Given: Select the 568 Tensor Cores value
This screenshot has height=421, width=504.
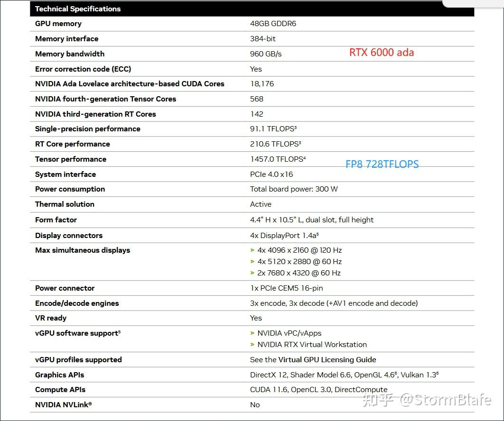Looking at the screenshot, I should click(256, 99).
